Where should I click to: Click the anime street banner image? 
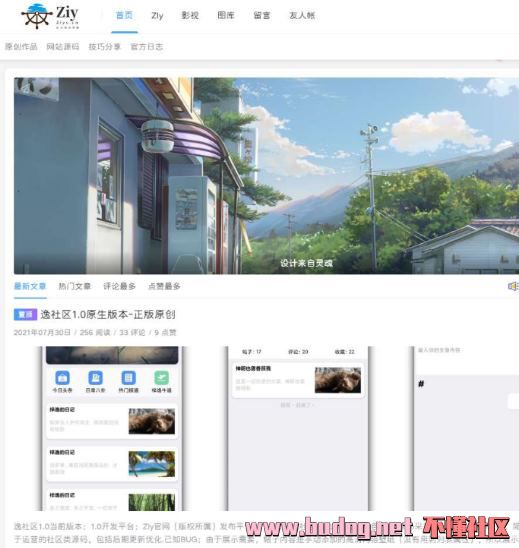coord(266,175)
